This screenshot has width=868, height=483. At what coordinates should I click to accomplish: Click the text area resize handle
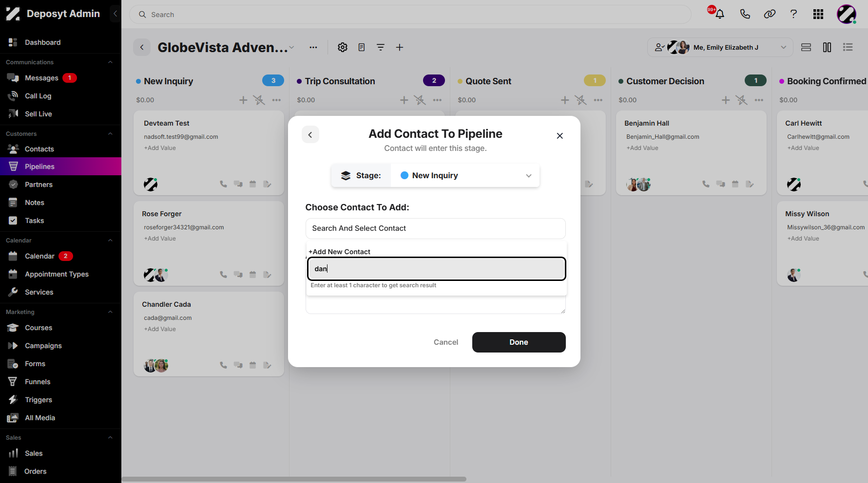tap(563, 311)
